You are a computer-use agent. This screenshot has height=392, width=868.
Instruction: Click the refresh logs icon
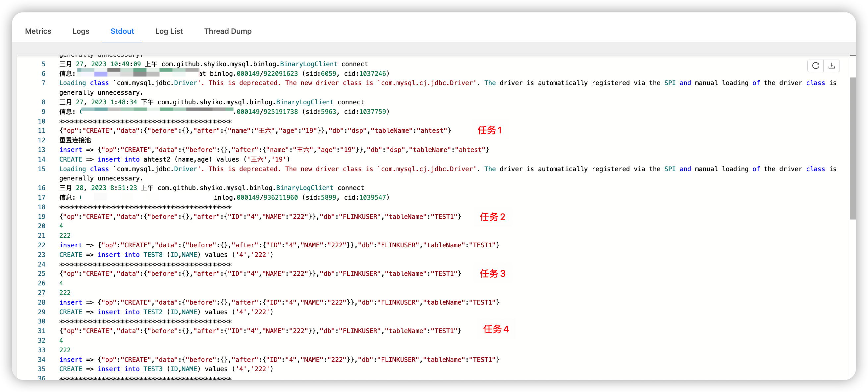pos(815,66)
